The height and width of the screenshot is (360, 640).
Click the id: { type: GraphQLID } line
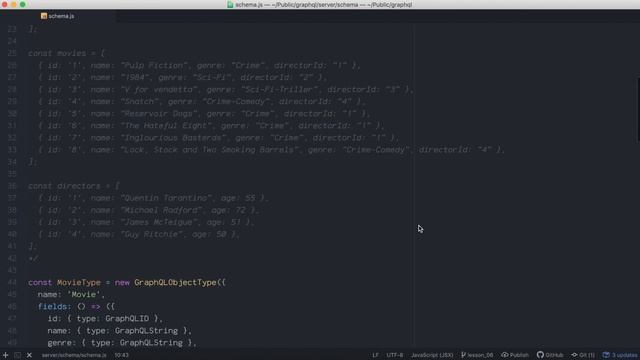pyautogui.click(x=105, y=318)
